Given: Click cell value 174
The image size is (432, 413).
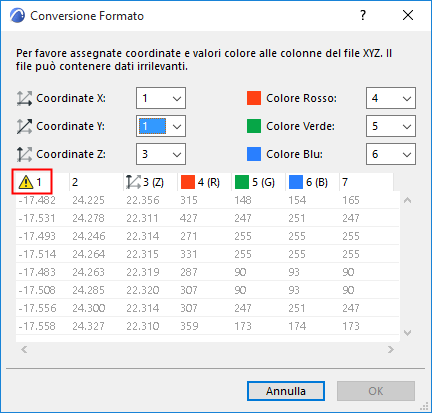Looking at the screenshot, I should (x=297, y=326).
